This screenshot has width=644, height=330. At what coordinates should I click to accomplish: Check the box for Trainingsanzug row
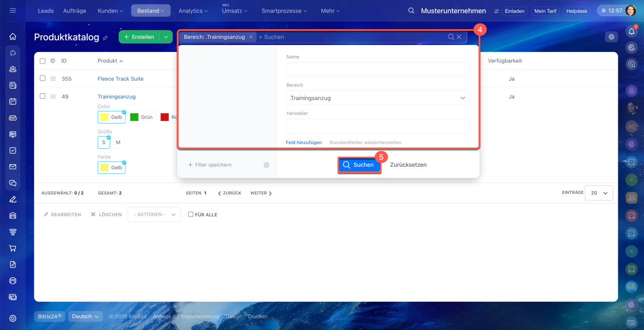click(43, 96)
